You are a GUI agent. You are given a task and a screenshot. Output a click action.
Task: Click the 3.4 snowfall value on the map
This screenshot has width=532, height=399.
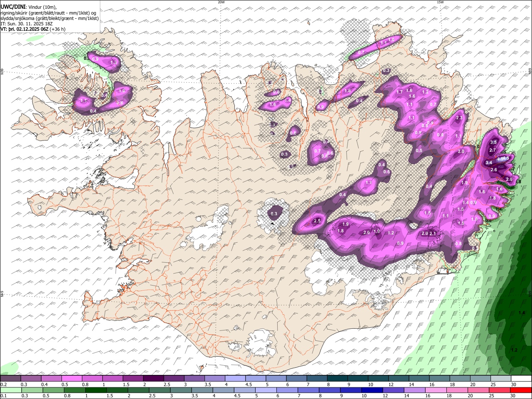pyautogui.click(x=489, y=163)
